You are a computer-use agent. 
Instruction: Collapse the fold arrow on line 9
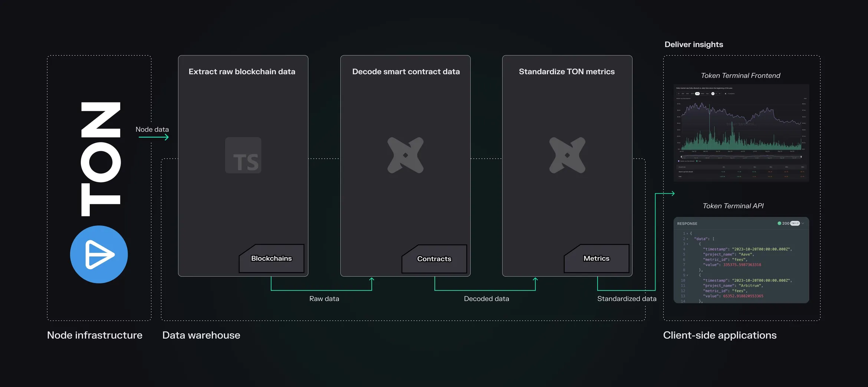(687, 275)
